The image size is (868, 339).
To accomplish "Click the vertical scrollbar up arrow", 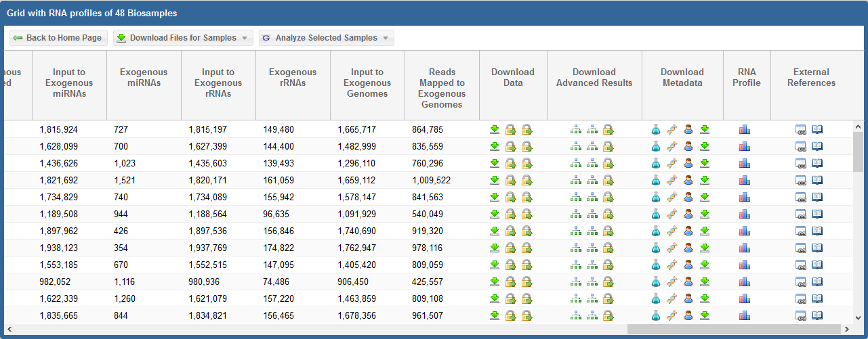I will tap(859, 127).
